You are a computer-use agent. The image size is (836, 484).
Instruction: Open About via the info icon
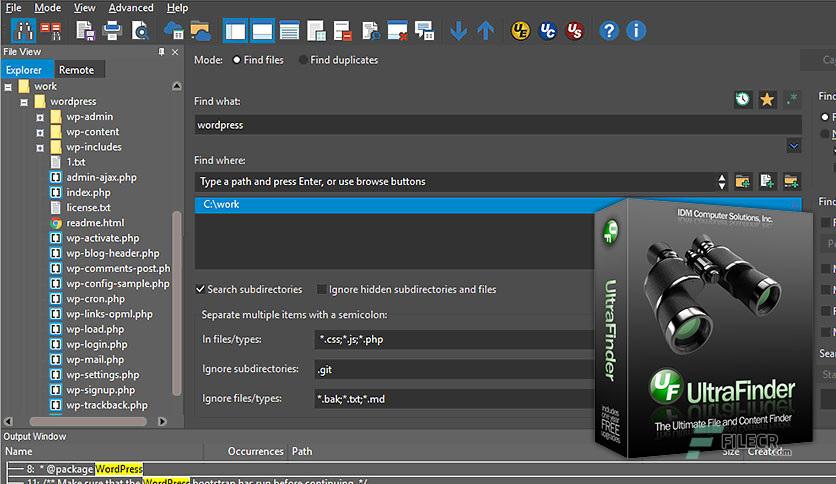point(636,31)
